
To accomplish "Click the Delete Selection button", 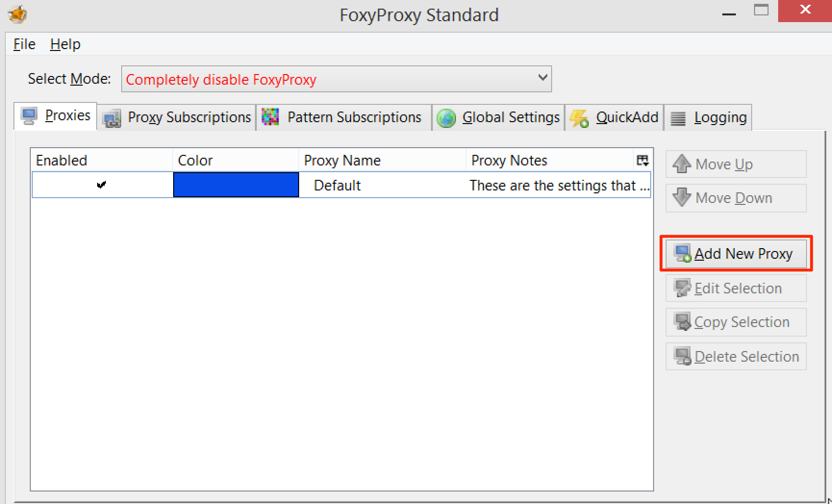I will point(736,356).
